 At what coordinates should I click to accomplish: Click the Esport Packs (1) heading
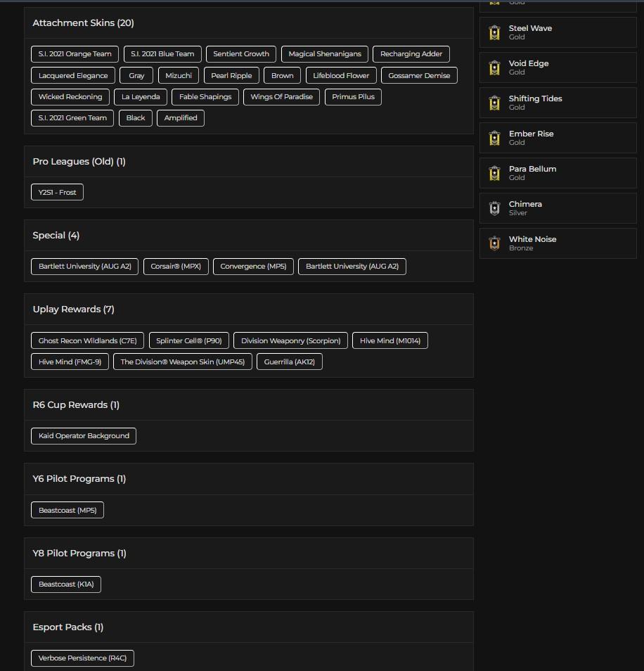pos(68,627)
